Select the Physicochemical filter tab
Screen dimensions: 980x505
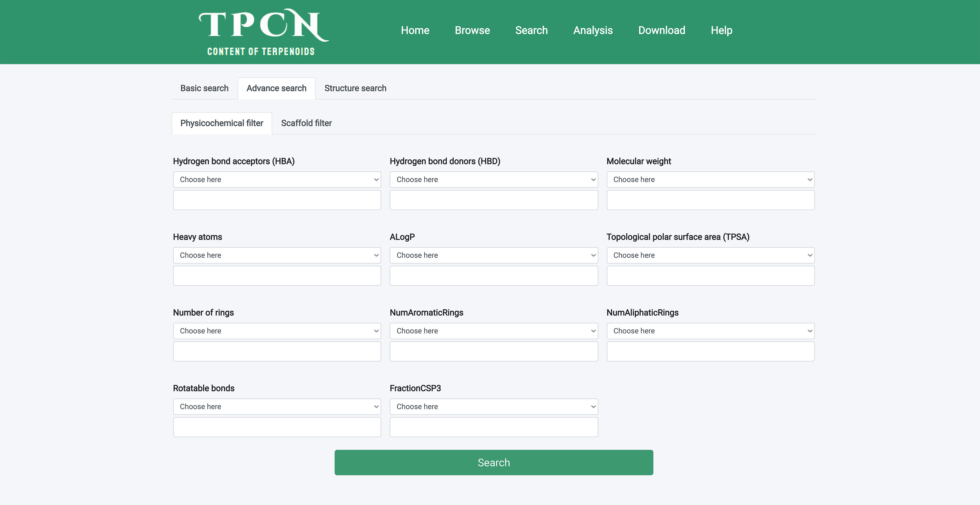point(222,123)
